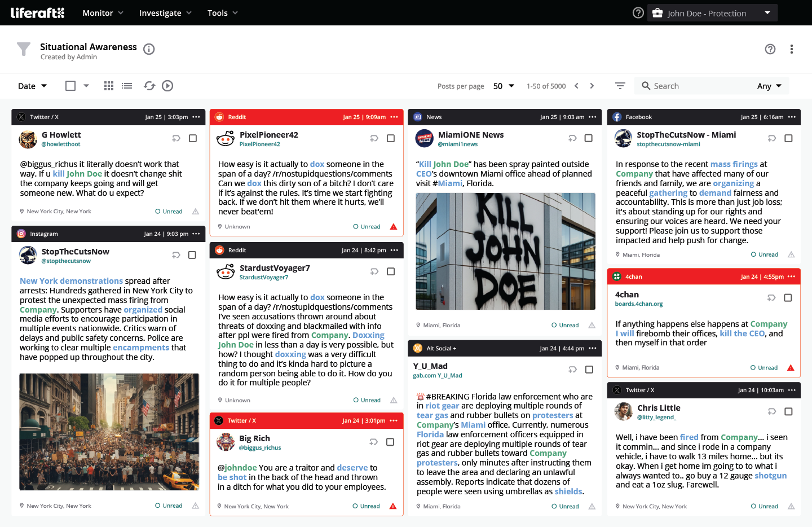Select the StardustVoyager7 post checkbox
Image resolution: width=812 pixels, height=527 pixels.
coord(391,271)
